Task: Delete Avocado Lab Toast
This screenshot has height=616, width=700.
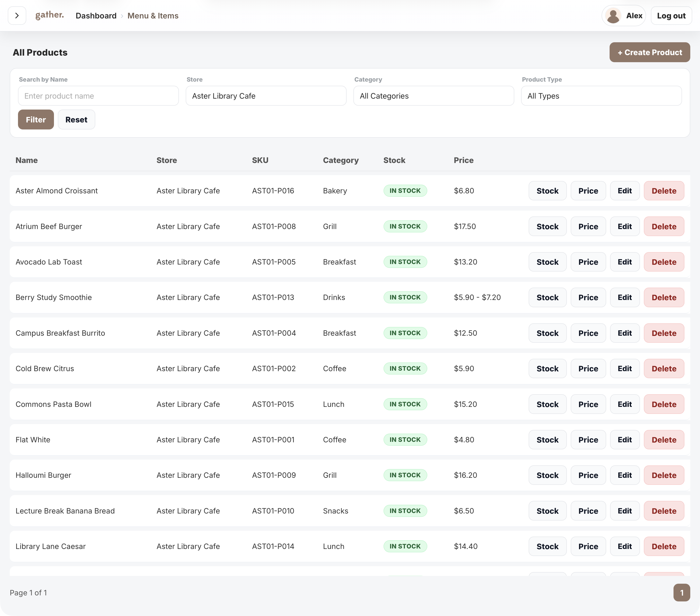Action: (664, 262)
